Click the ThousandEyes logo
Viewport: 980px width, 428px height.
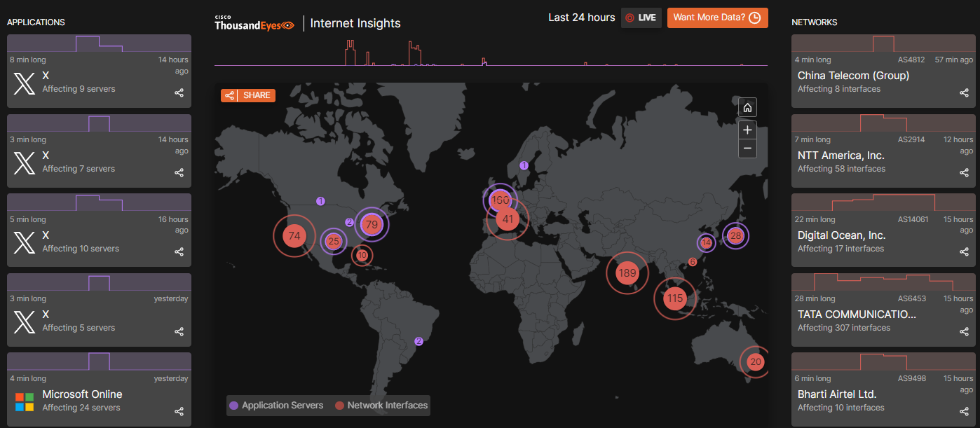pos(254,24)
